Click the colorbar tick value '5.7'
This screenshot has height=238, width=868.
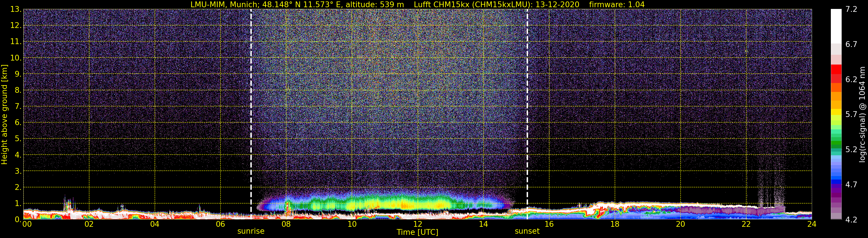pos(851,114)
